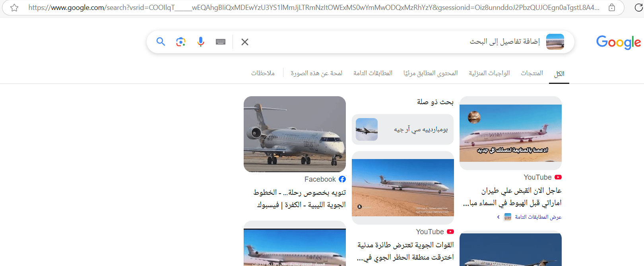The width and height of the screenshot is (644, 266).
Task: Open the Facebook Libyan airplane photo thumbnail
Action: [x=295, y=134]
